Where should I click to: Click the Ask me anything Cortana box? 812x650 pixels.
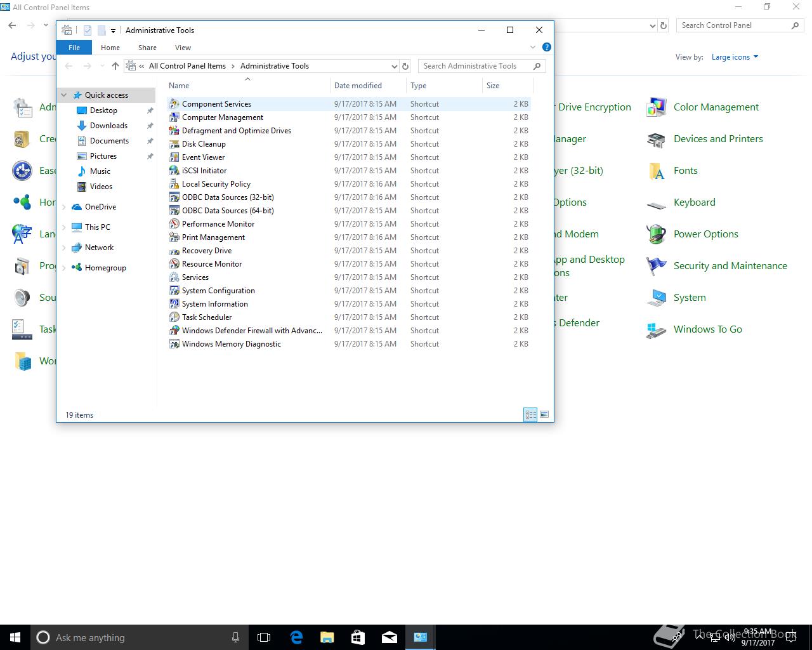[138, 637]
